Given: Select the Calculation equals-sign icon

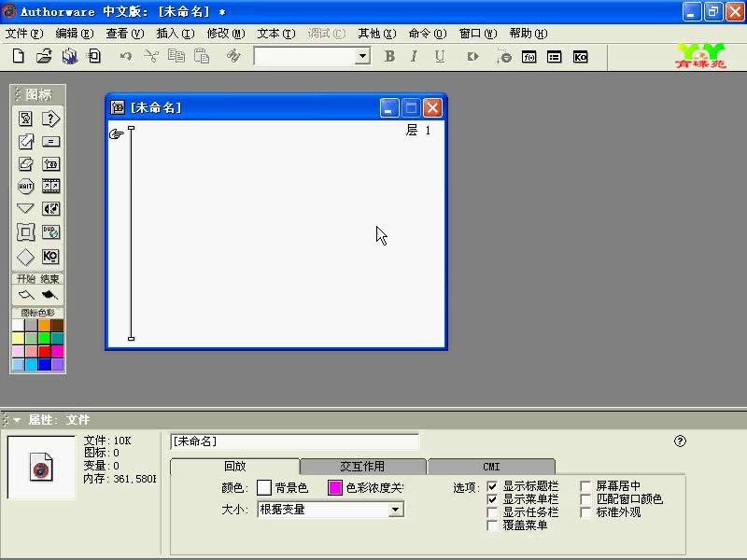Looking at the screenshot, I should [50, 142].
